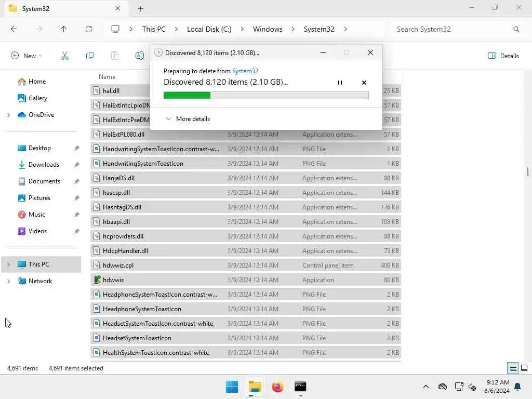Open the New item dropdown
Image resolution: width=532 pixels, height=399 pixels.
[x=26, y=56]
